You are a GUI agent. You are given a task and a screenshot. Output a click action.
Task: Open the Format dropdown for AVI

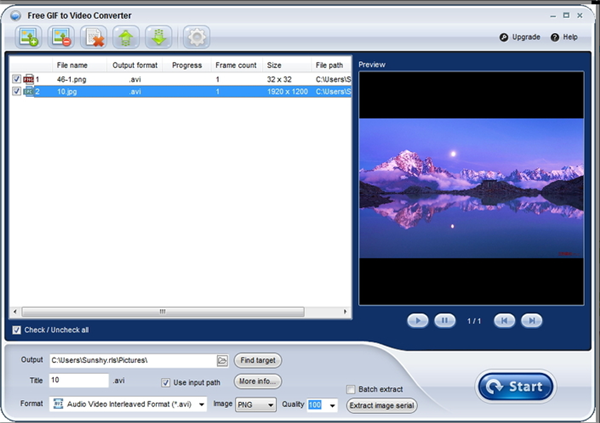(x=201, y=405)
